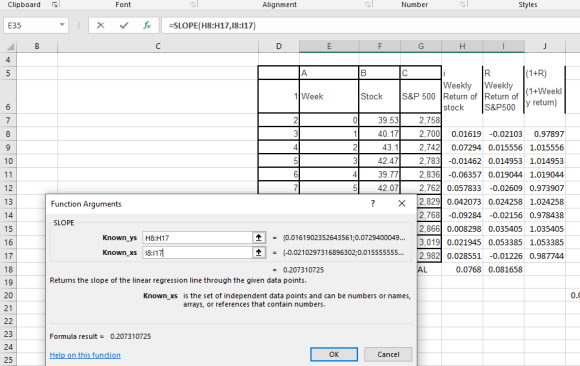Select stock price cell 43.1

380,147
